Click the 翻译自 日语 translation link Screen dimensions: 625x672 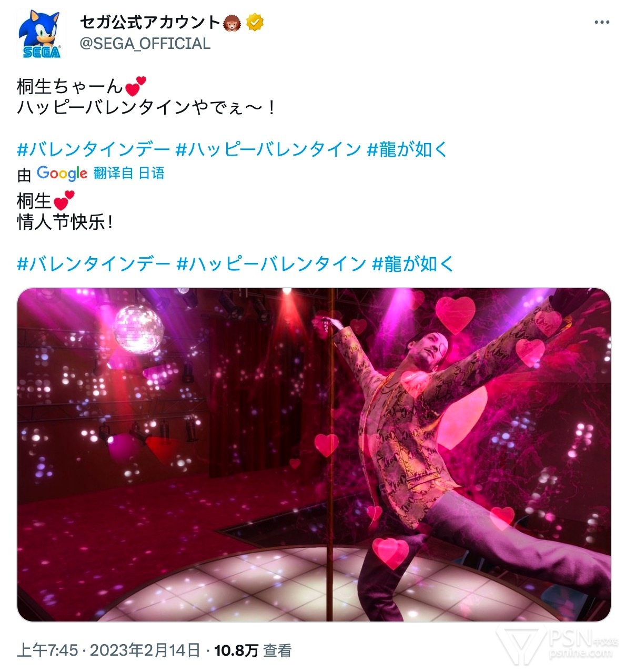[x=129, y=173]
